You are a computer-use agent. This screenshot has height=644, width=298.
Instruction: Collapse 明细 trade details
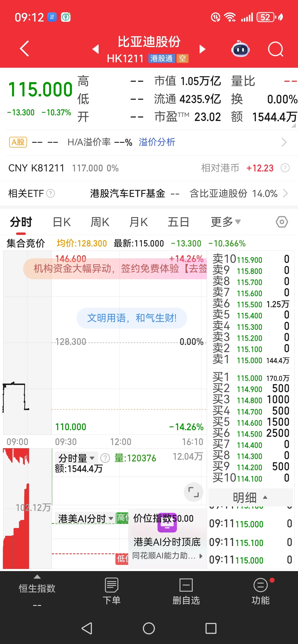250,497
